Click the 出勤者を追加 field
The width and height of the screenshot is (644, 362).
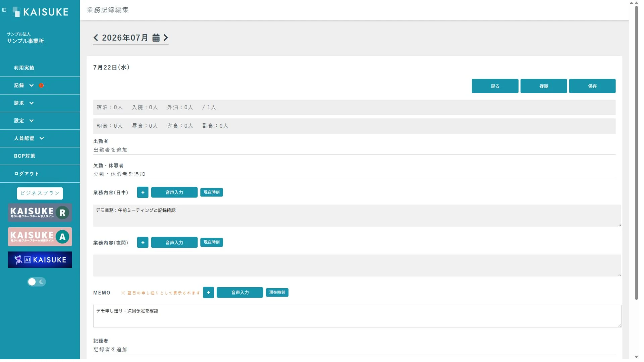pos(354,150)
